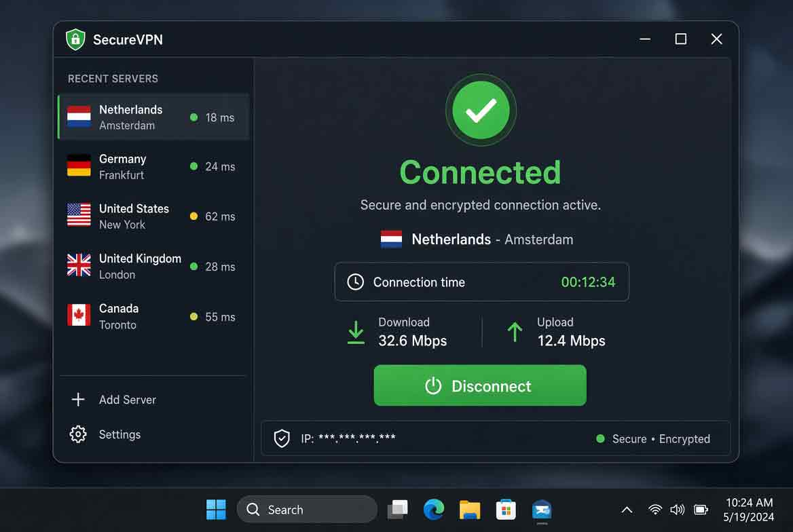The width and height of the screenshot is (793, 532).
Task: Click the 'Secure • Encrypted' status text
Action: pos(661,439)
